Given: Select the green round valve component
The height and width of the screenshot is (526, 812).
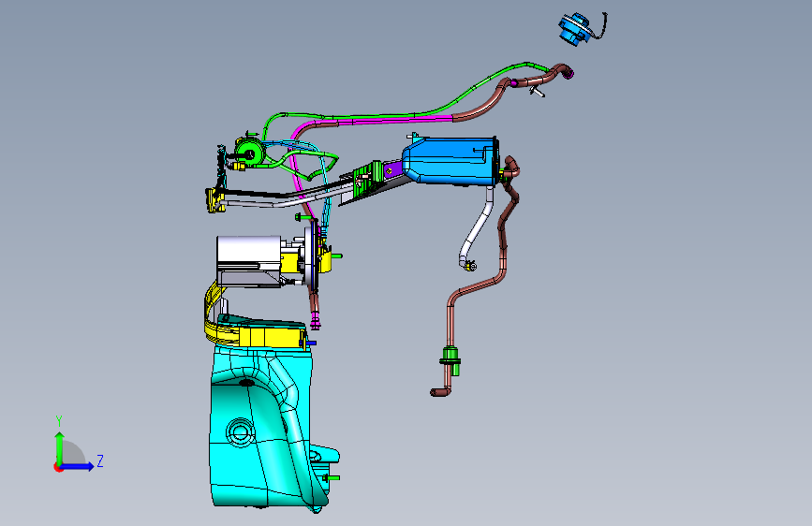Looking at the screenshot, I should coord(250,152).
